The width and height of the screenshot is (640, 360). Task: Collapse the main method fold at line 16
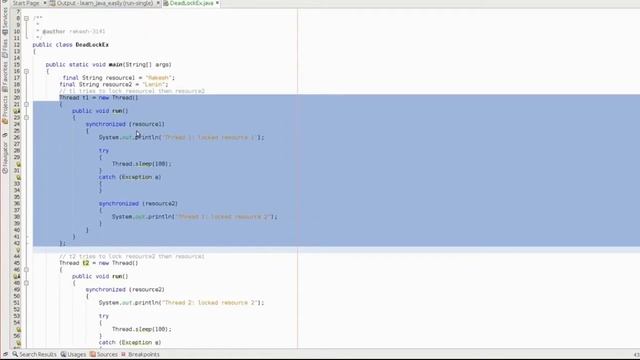27,71
